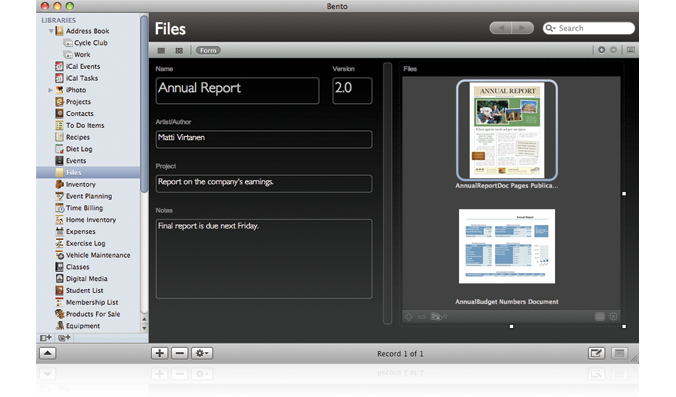Select the Form view tab
Screen dimensions: 676x397
[x=208, y=50]
